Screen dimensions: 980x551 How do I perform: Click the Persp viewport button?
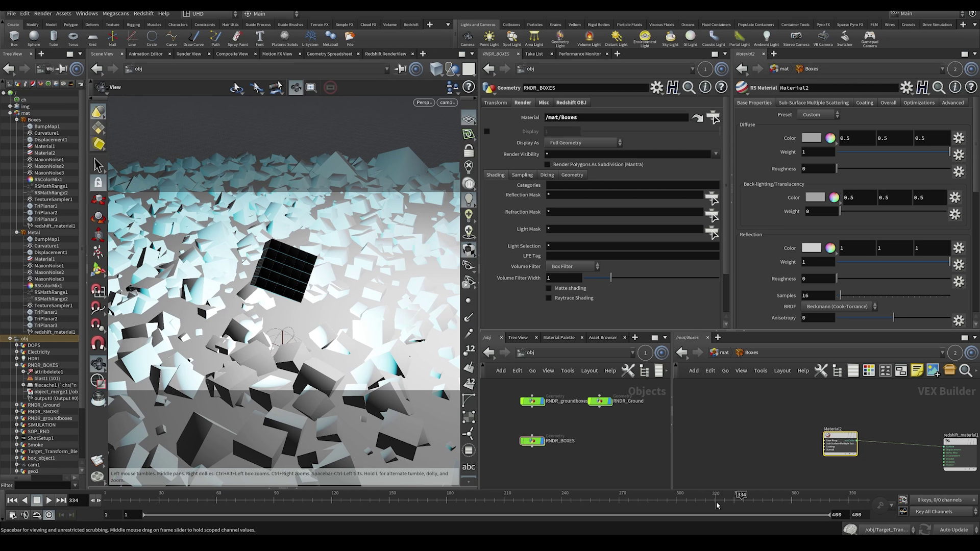(x=424, y=103)
